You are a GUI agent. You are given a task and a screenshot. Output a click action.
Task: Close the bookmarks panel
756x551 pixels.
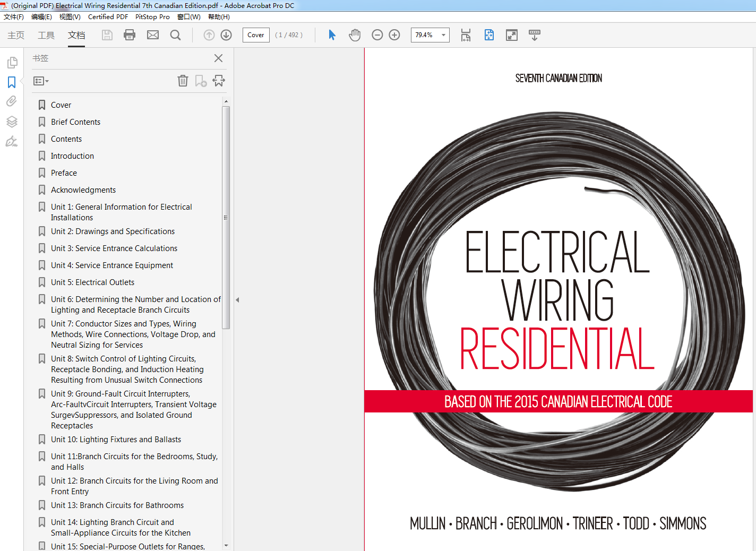click(218, 58)
